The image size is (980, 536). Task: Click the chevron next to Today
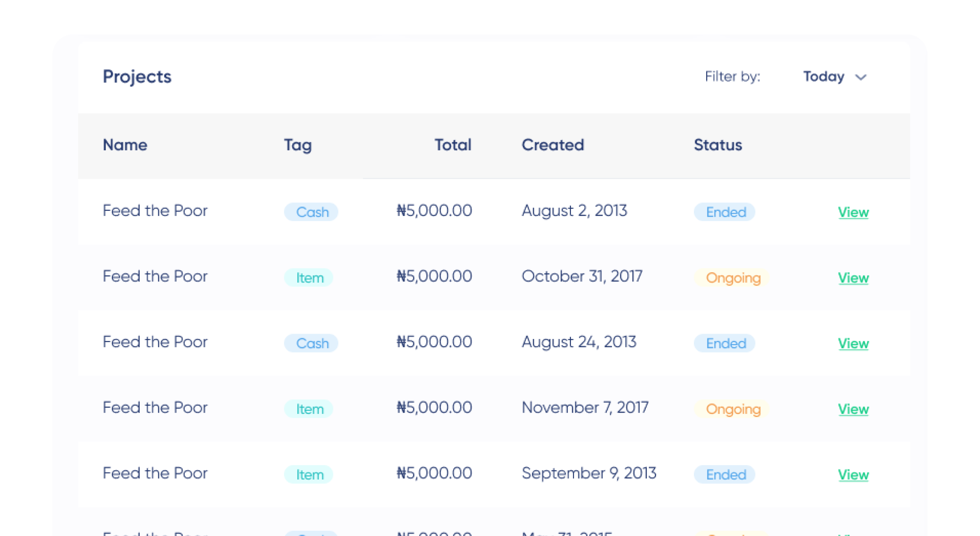click(861, 78)
